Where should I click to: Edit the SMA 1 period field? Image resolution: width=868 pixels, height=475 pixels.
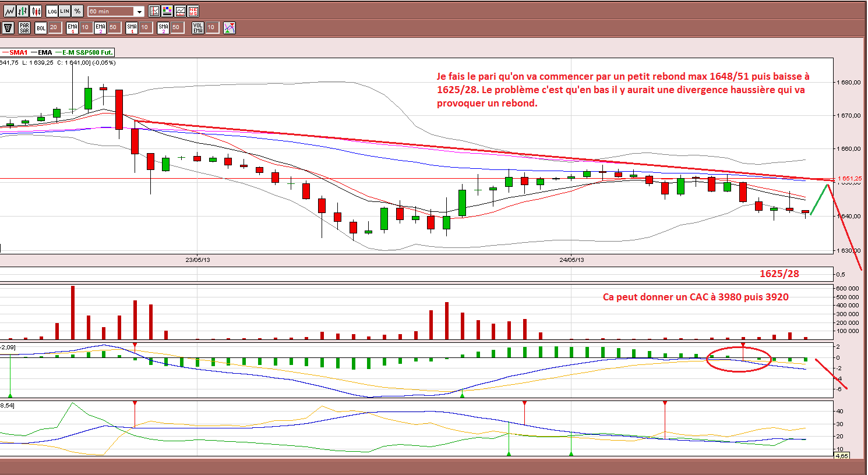point(146,27)
